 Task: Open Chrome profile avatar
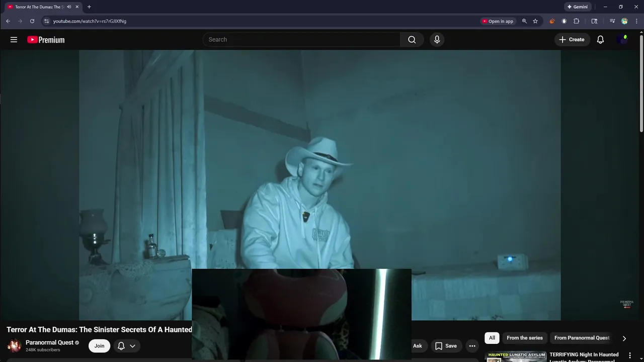point(624,21)
